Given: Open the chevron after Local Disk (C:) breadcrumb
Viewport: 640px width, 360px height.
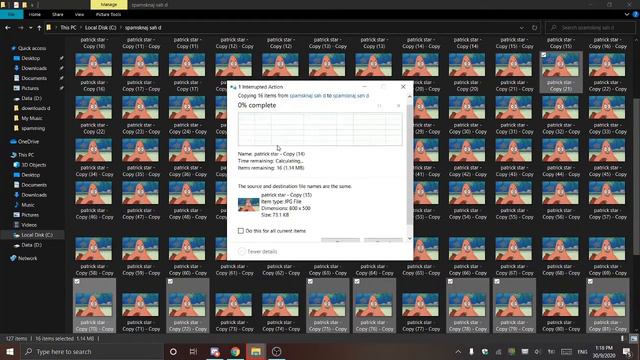Looking at the screenshot, I should [121, 28].
